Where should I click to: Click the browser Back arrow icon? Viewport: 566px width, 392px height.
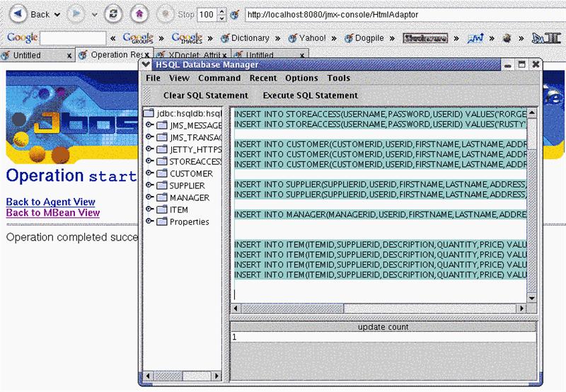19,14
